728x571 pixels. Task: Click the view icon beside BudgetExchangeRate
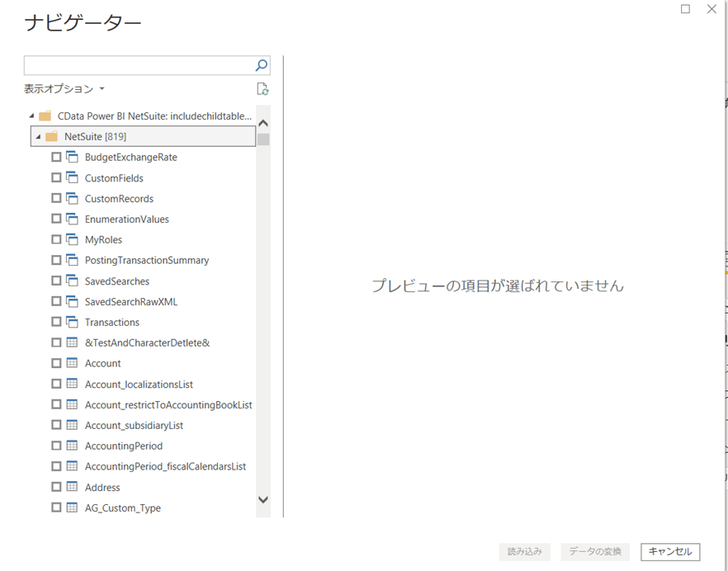pyautogui.click(x=72, y=157)
